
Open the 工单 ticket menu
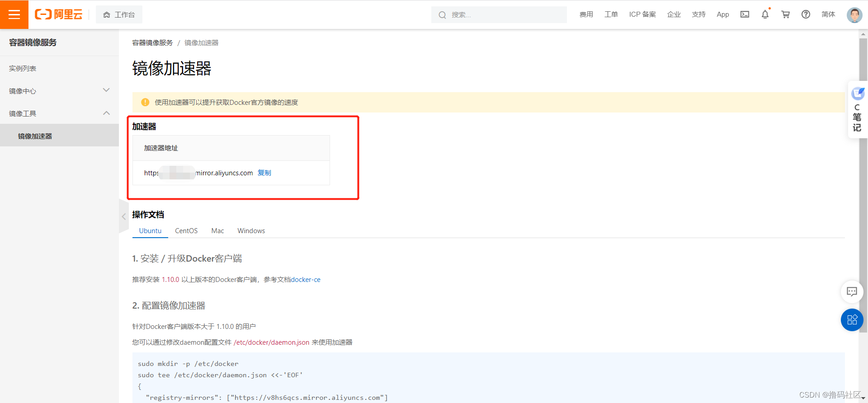pos(611,14)
